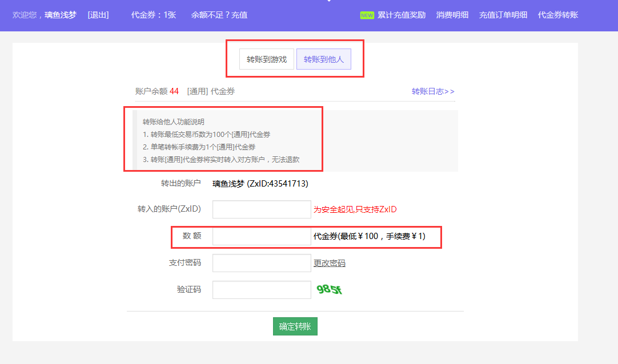Viewport: 618px width, 364px height.
Task: Switch to the 转账到游戏 tab
Action: [267, 59]
